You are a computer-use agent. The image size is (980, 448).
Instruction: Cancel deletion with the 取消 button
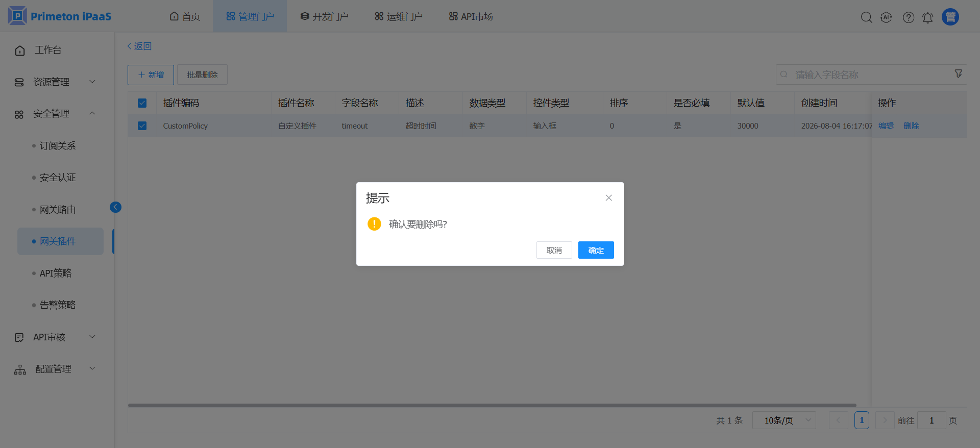tap(554, 250)
